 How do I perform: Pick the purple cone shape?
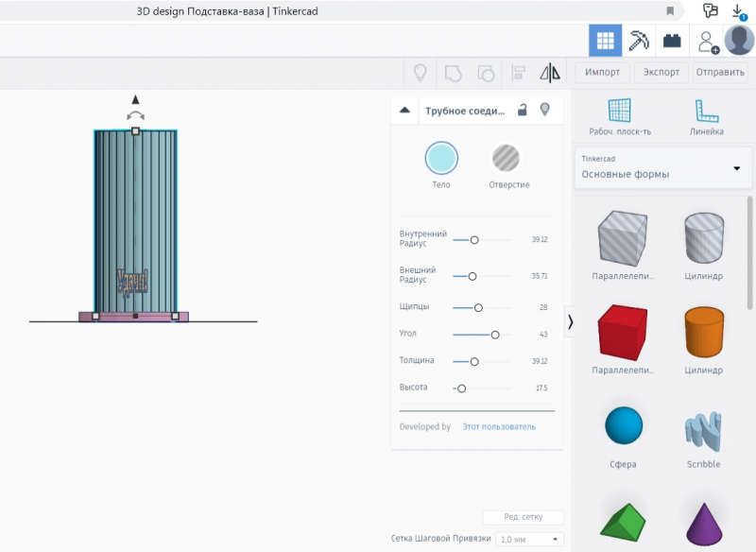pyautogui.click(x=704, y=524)
